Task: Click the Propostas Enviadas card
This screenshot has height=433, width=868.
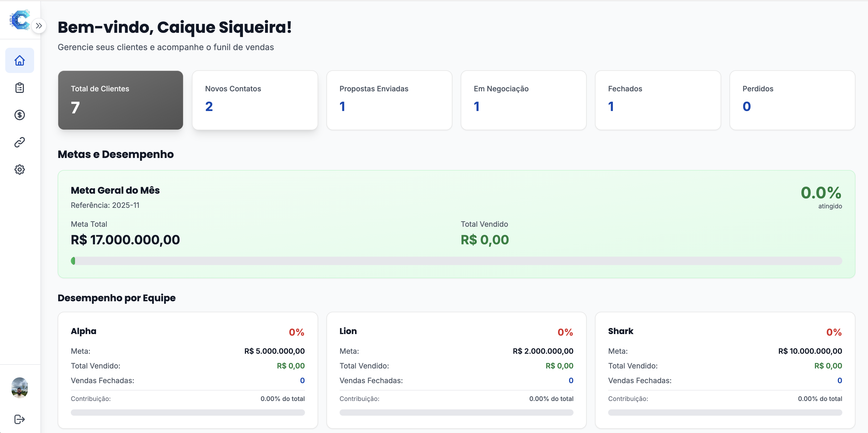Action: coord(389,100)
